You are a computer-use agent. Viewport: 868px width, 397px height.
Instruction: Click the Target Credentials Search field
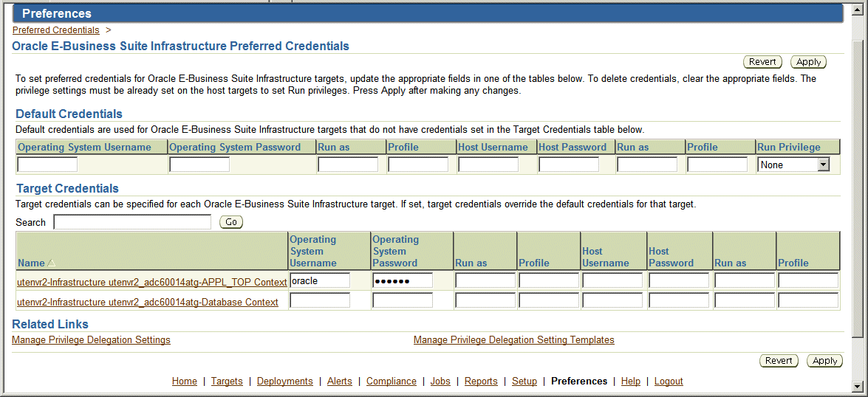(x=132, y=222)
